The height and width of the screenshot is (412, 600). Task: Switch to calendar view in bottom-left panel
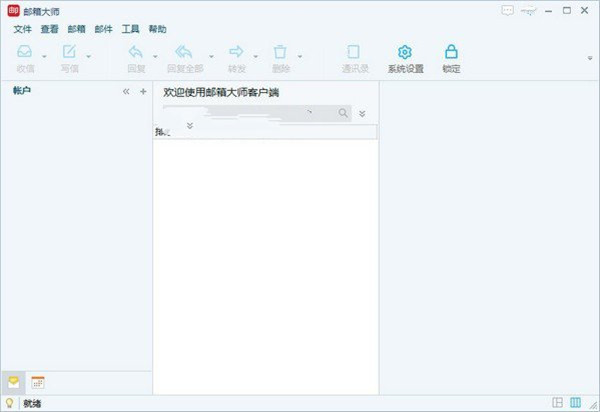point(38,382)
